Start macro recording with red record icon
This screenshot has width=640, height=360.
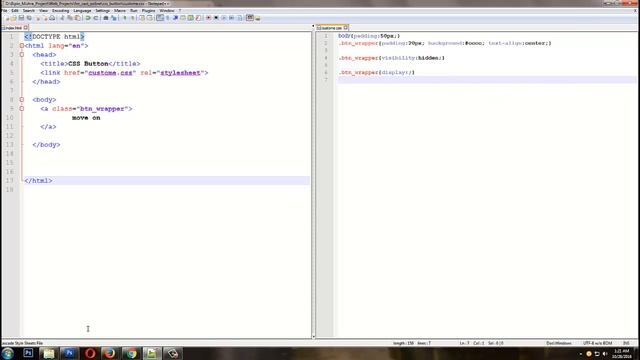coord(208,18)
